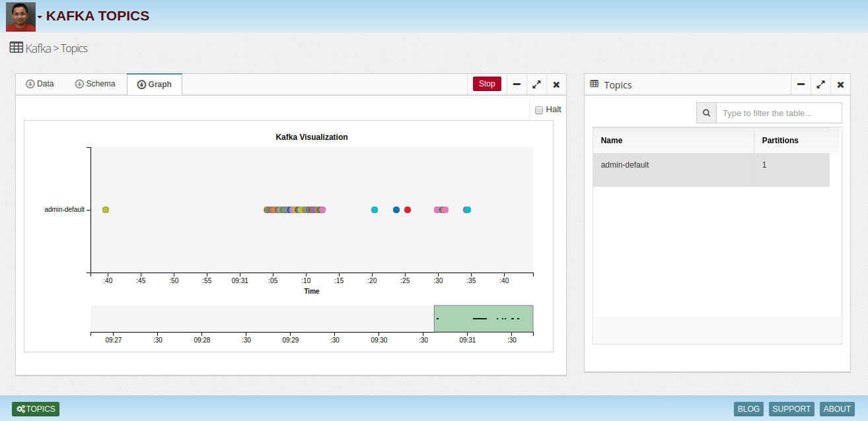The width and height of the screenshot is (868, 421).
Task: Click the search magnifier icon
Action: [706, 113]
